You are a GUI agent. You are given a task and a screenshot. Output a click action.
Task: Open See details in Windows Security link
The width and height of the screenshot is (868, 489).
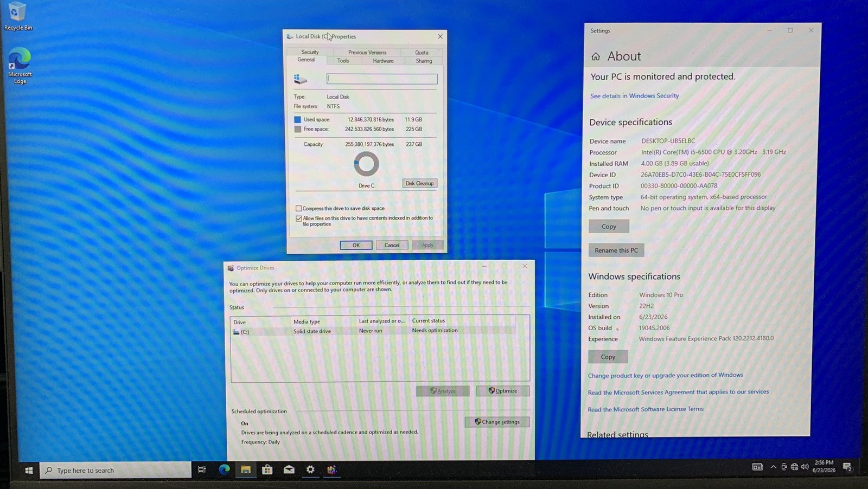pos(634,96)
